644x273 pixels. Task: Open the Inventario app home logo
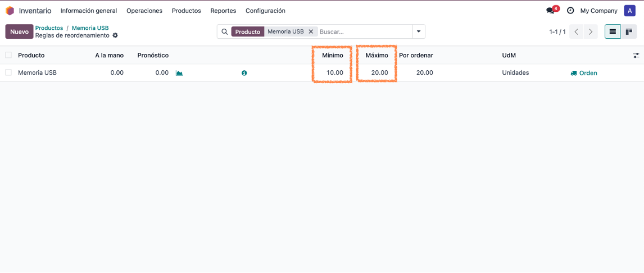pyautogui.click(x=10, y=11)
